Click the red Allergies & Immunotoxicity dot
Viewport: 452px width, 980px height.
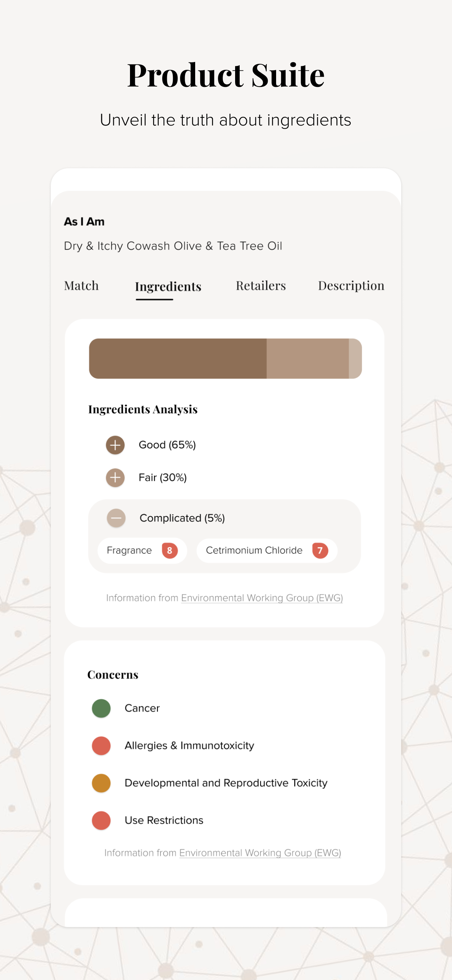[x=101, y=745]
